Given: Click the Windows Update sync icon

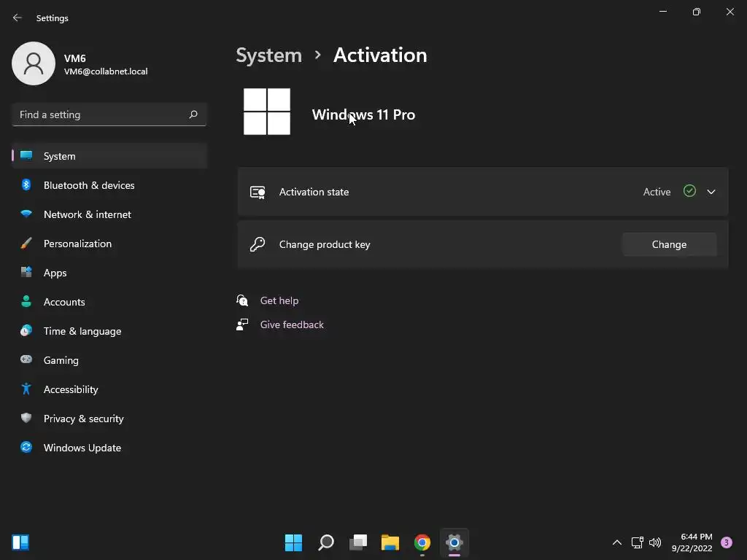Looking at the screenshot, I should click(x=26, y=447).
